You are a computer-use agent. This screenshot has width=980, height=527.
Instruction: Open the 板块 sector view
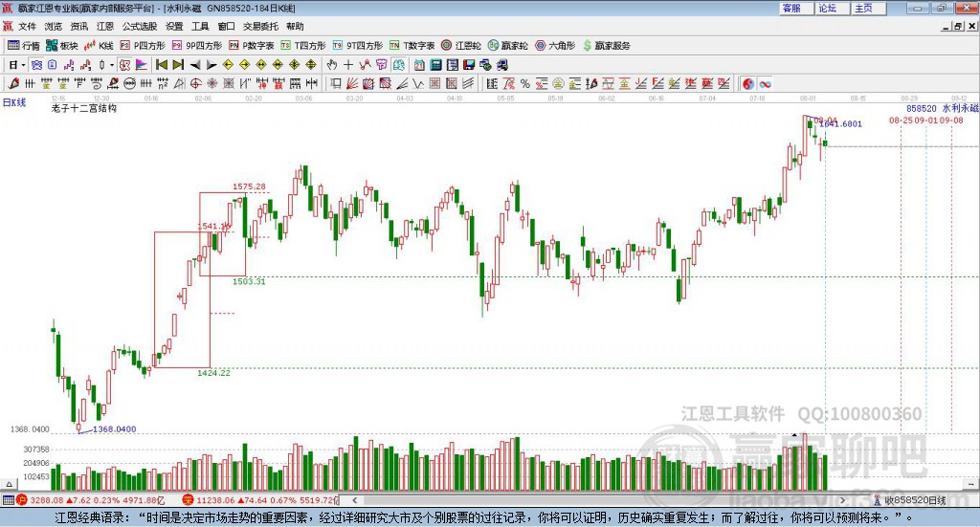tap(62, 46)
